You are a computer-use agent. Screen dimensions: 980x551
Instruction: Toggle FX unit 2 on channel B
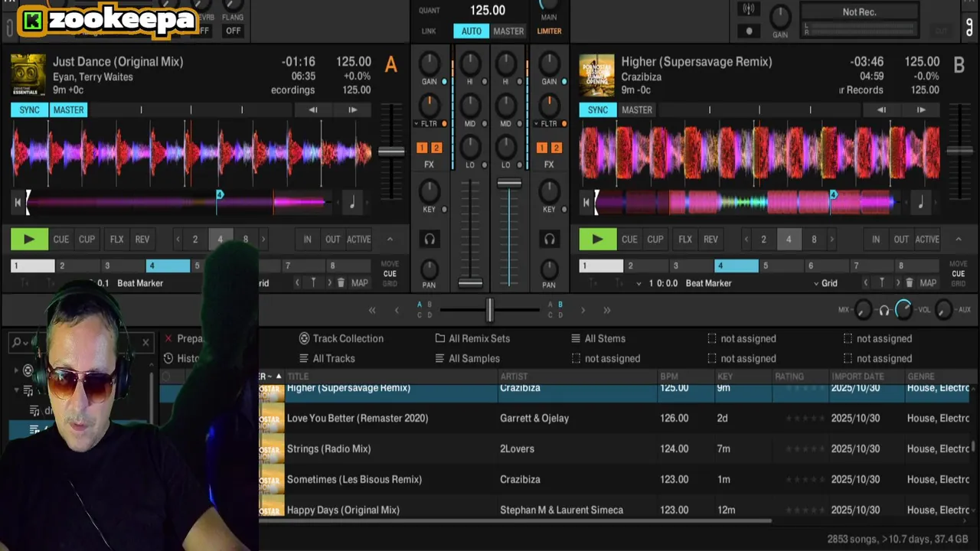point(557,148)
